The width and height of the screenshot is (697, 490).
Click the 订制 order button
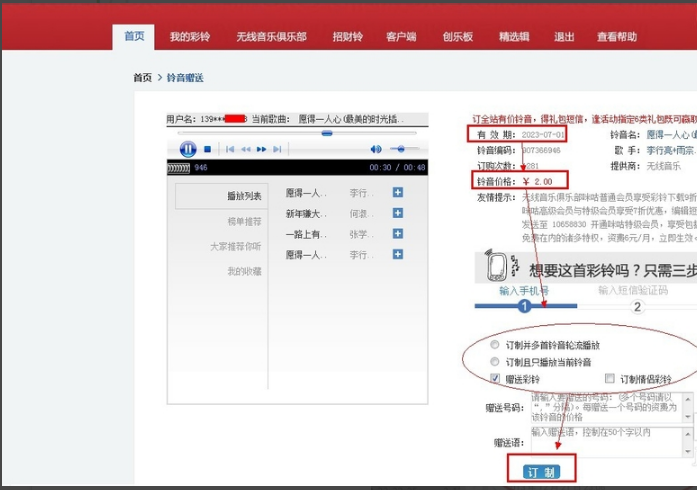pos(541,472)
